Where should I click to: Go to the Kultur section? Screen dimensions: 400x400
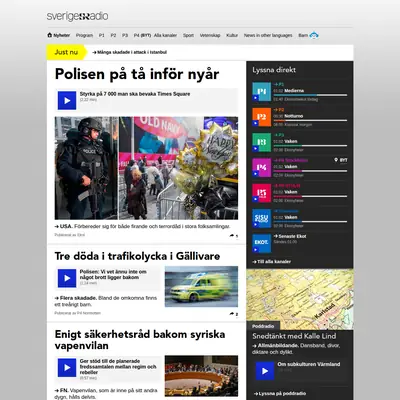(x=232, y=35)
